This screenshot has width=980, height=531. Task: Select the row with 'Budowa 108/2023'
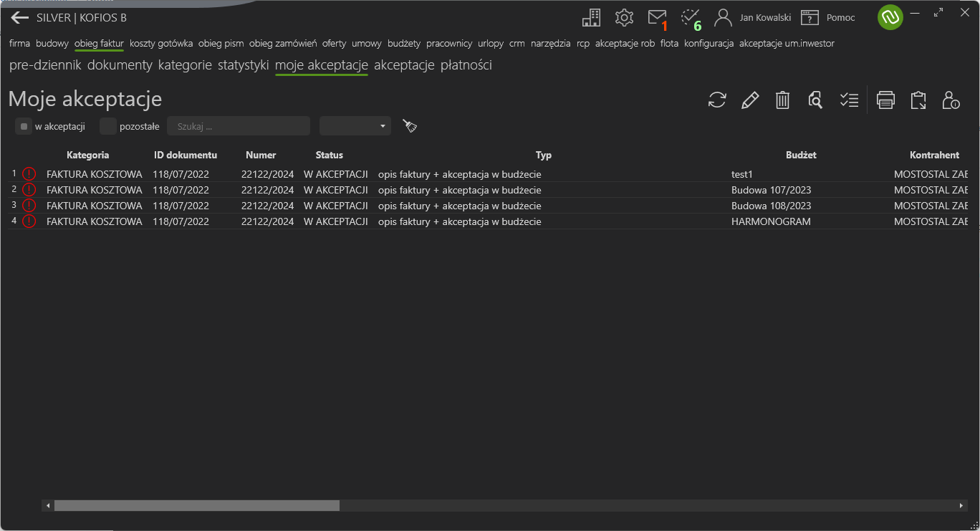(x=489, y=205)
